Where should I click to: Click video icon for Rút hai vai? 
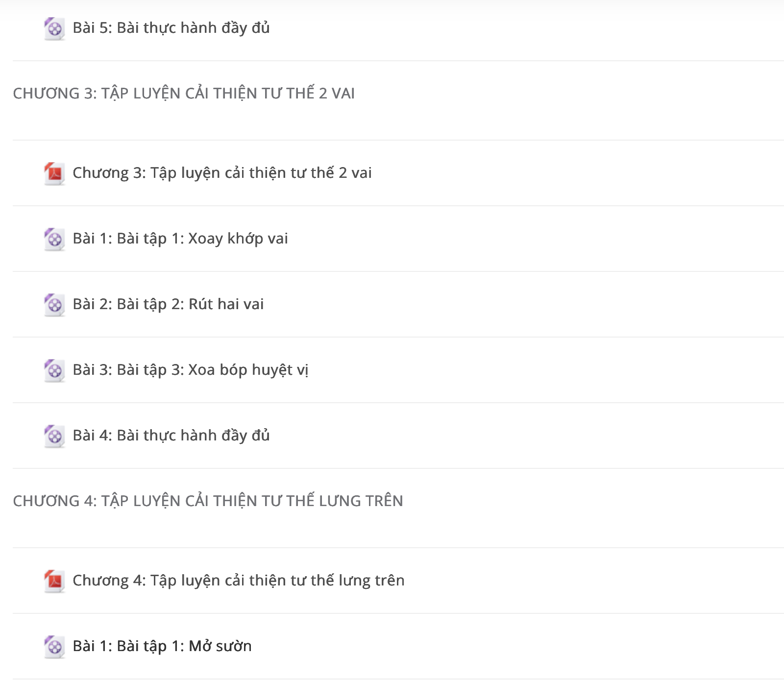(x=54, y=305)
